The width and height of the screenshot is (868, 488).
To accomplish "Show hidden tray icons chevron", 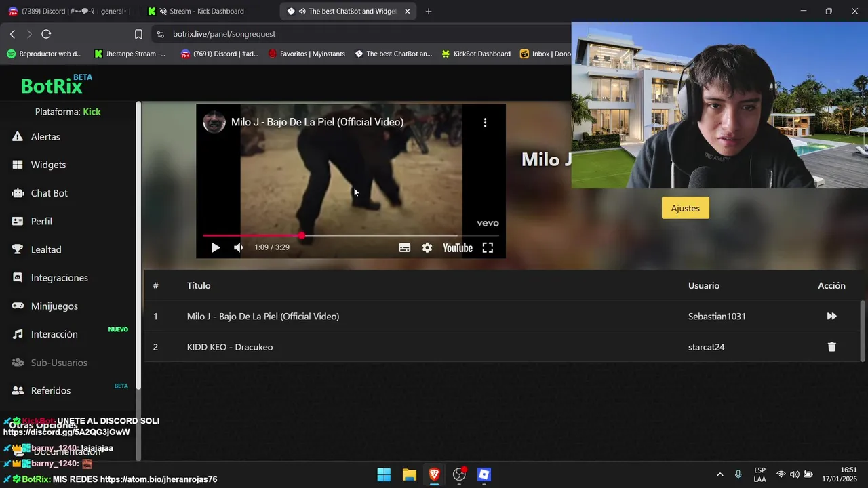I will point(719,474).
